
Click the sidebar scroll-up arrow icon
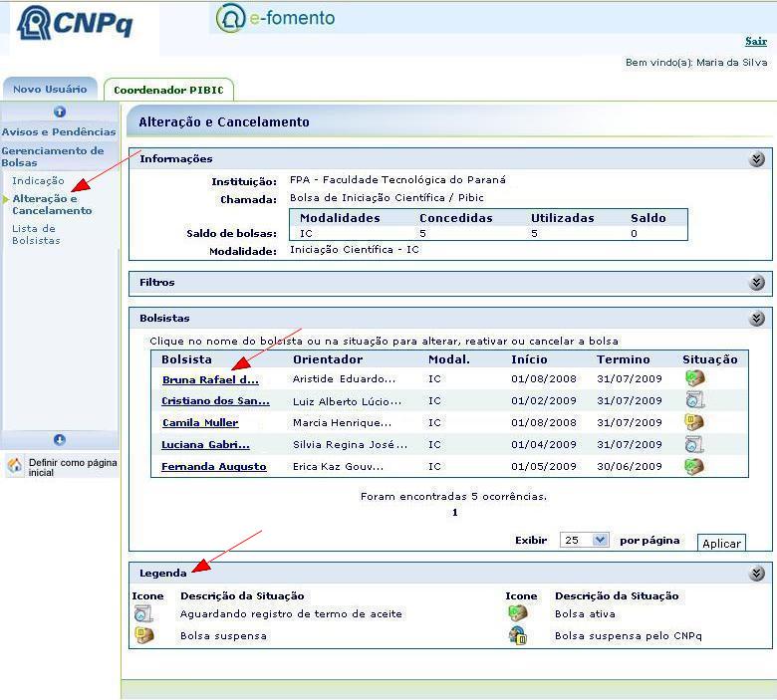click(x=60, y=113)
